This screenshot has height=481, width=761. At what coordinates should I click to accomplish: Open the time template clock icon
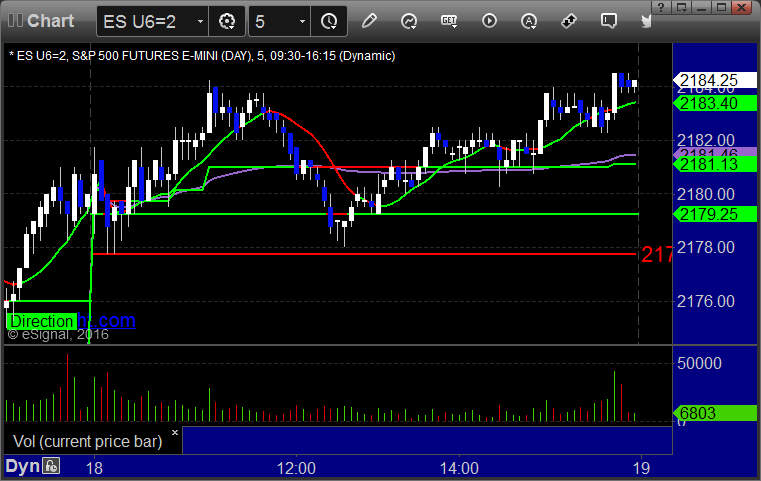(329, 21)
